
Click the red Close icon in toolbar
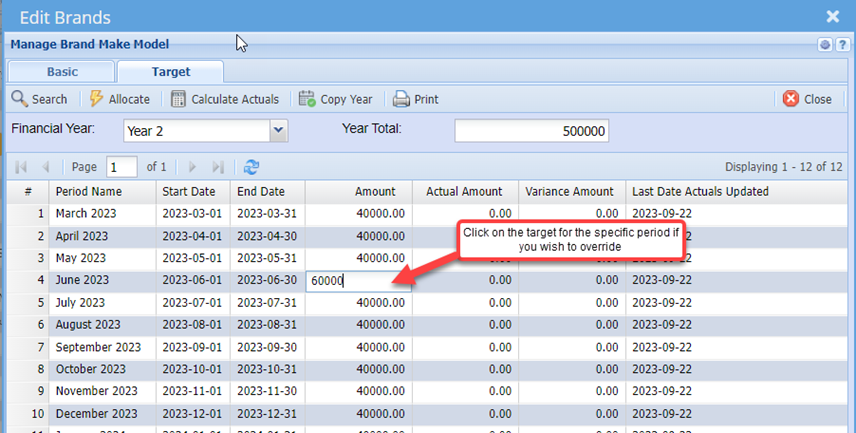791,99
